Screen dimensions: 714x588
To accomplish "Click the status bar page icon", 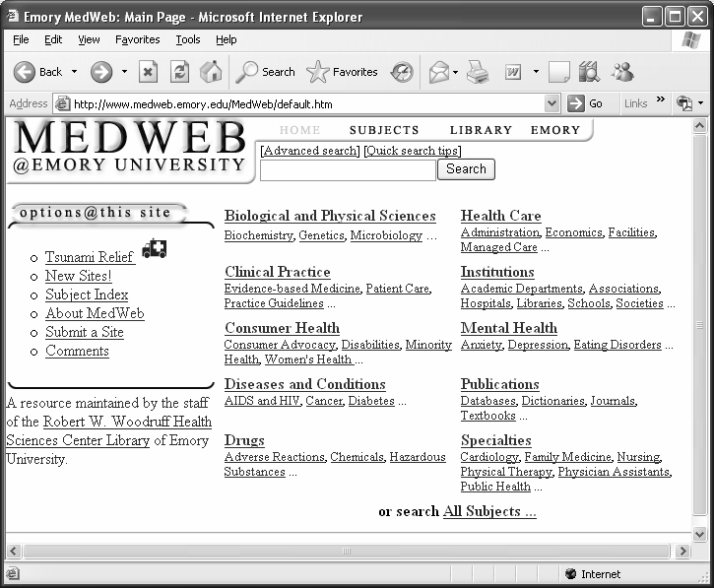I will click(13, 573).
